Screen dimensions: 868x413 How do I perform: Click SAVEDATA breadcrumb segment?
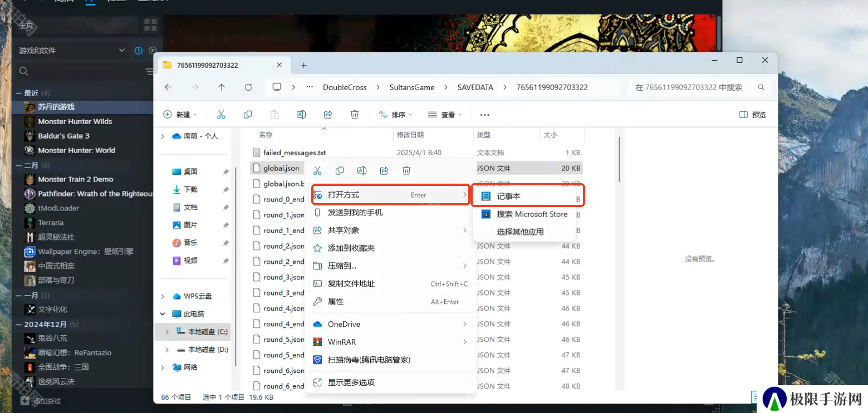click(x=476, y=87)
